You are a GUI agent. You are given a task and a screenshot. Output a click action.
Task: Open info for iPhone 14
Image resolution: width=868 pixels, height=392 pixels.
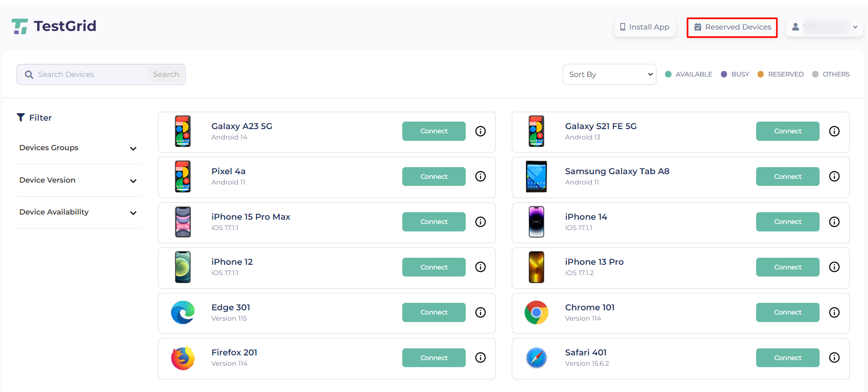pos(834,222)
